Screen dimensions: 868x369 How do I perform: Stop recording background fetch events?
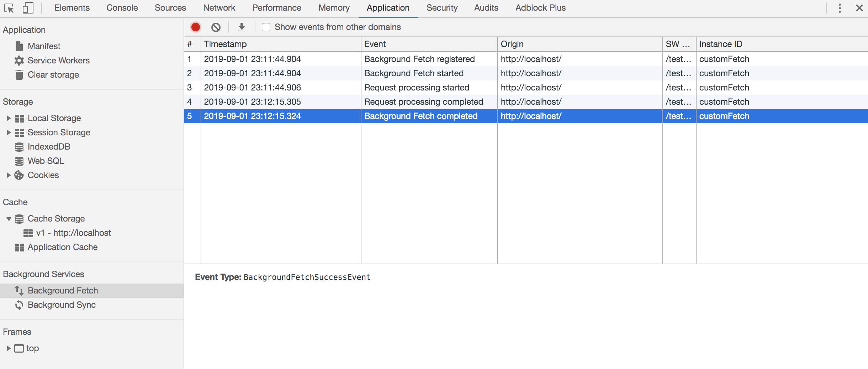click(196, 27)
